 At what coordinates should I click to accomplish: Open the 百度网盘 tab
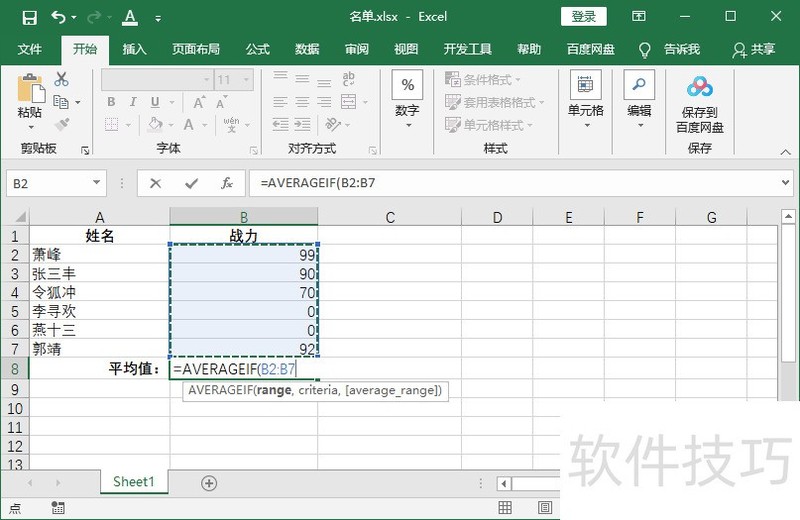pos(591,49)
